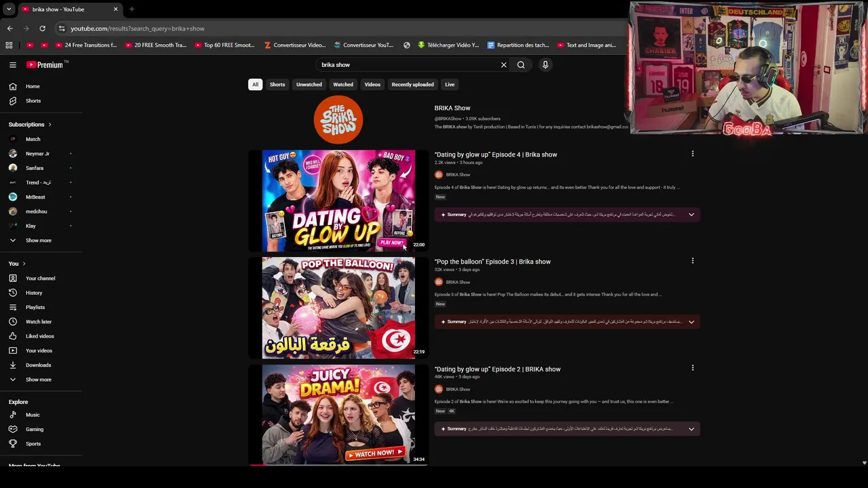This screenshot has height=488, width=868.
Task: Open the You section heading
Action: click(17, 264)
